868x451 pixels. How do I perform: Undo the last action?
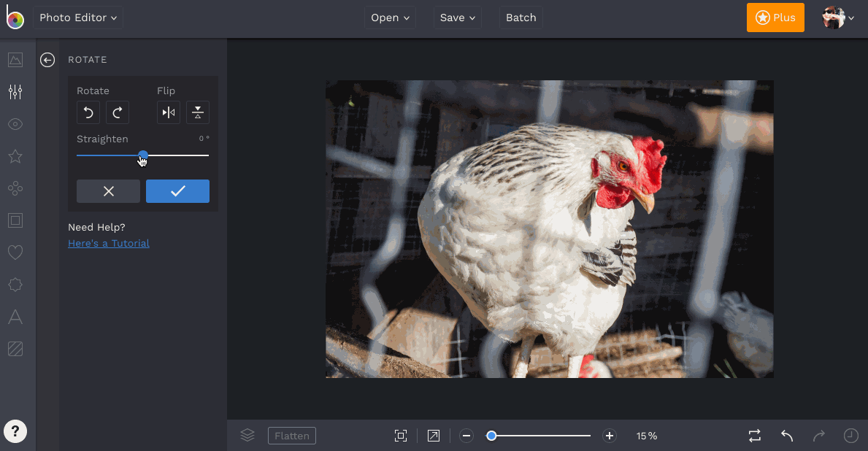pos(787,436)
